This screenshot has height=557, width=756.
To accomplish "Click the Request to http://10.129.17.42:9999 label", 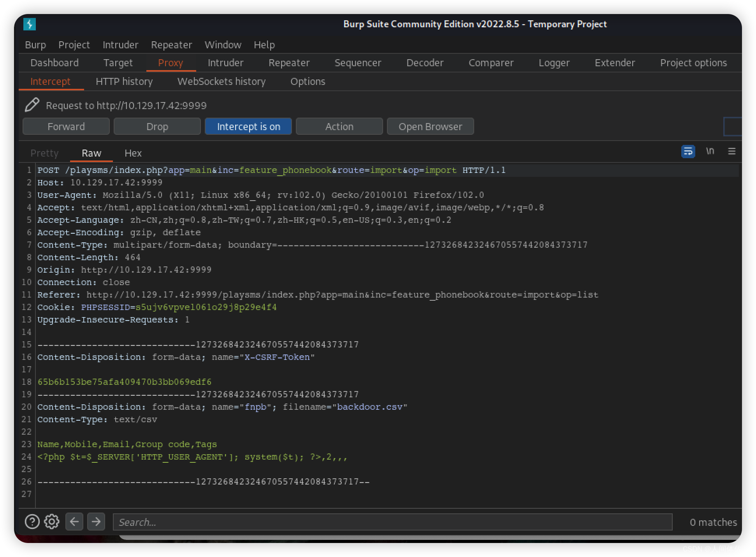I will point(126,106).
